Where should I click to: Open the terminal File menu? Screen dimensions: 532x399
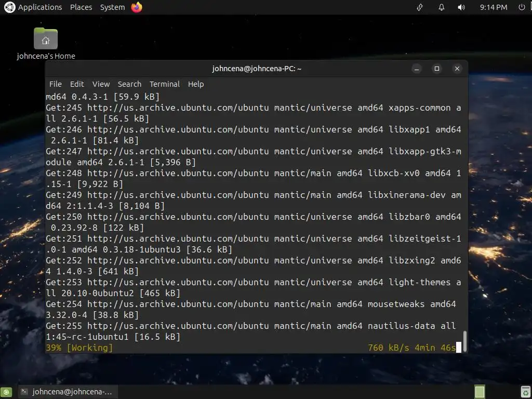click(x=55, y=84)
